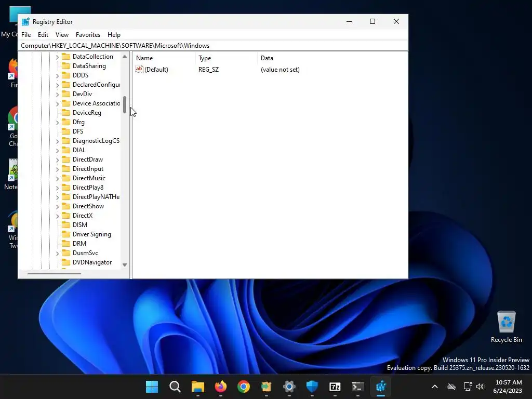Open 7-Zip from the taskbar

point(335,387)
